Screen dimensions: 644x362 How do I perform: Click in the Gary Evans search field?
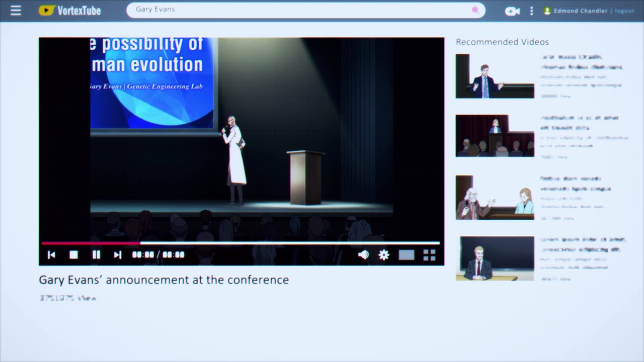(302, 10)
